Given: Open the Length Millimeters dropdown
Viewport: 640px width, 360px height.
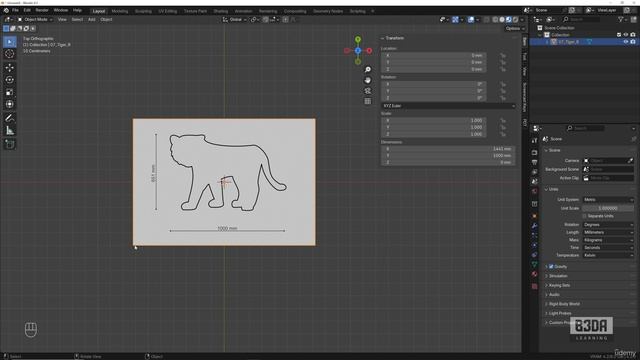Looking at the screenshot, I should point(608,232).
